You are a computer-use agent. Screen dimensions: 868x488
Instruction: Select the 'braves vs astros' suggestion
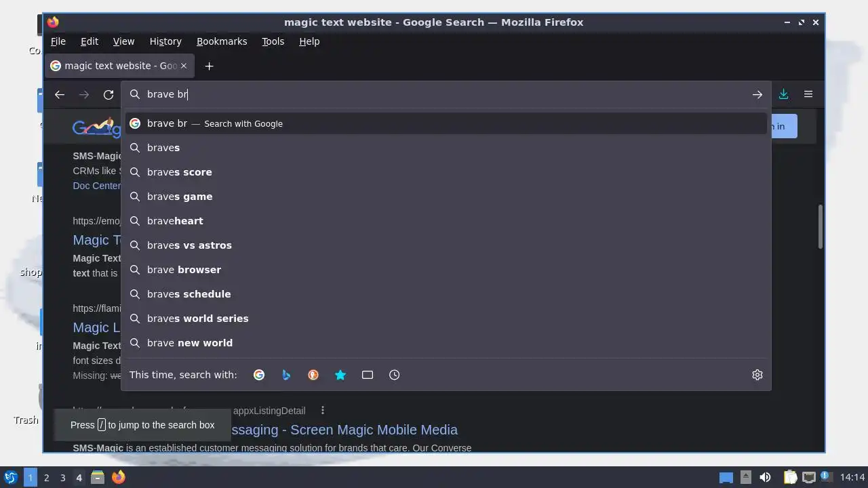(x=446, y=245)
